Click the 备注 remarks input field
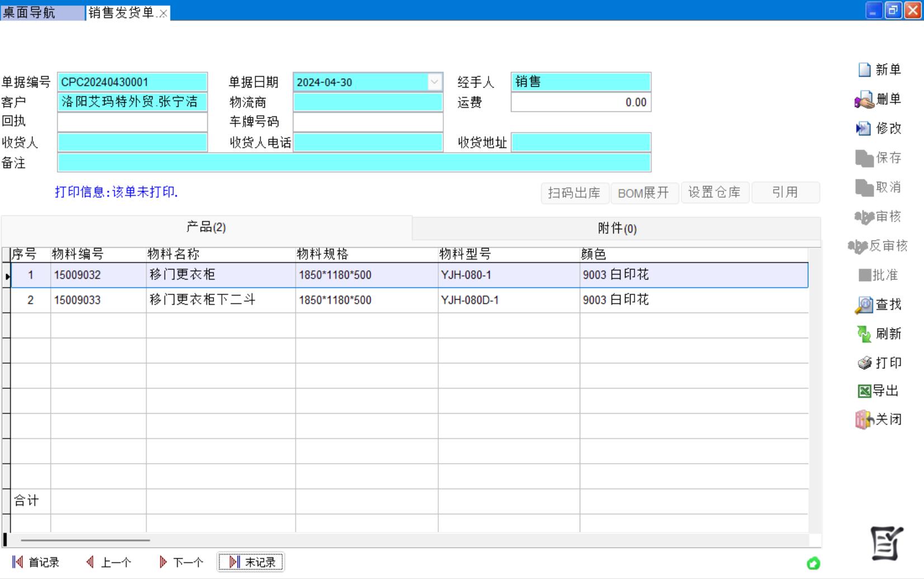This screenshot has width=924, height=579. (354, 163)
